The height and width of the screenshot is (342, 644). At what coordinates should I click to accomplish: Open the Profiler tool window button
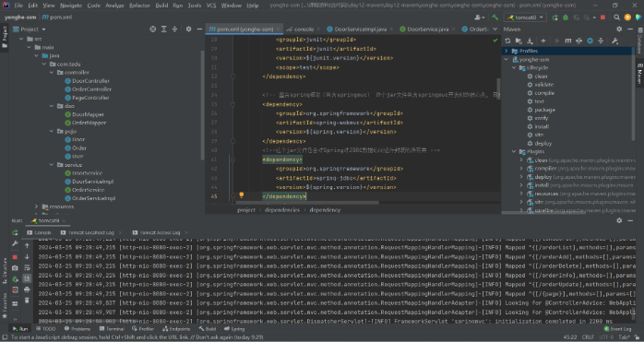pos(143,329)
